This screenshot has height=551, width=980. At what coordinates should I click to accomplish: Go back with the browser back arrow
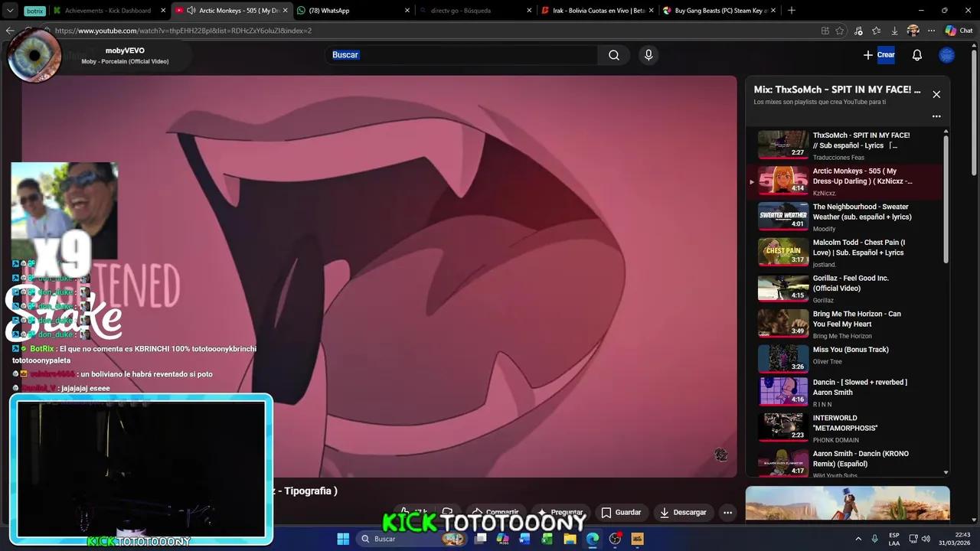click(9, 31)
